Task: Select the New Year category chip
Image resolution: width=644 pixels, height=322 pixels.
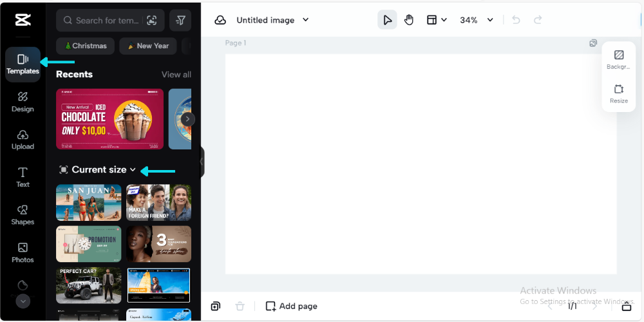Action: [148, 46]
